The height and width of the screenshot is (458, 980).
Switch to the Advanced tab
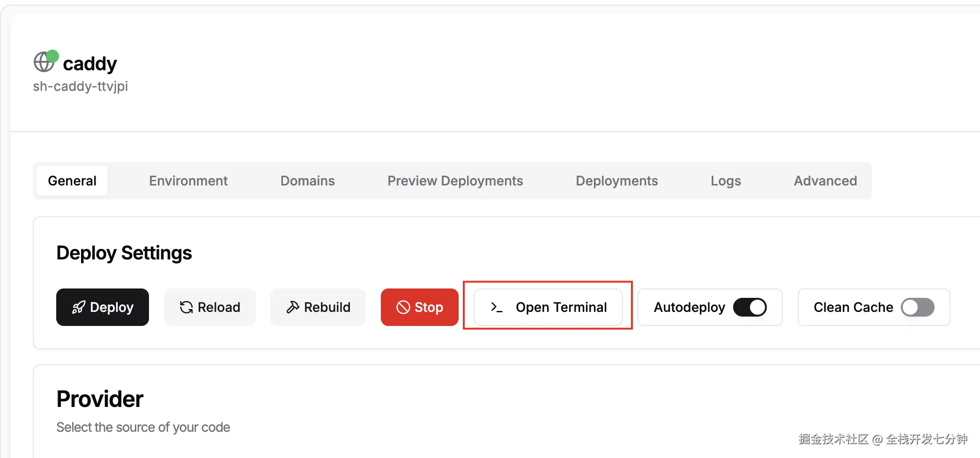(825, 181)
